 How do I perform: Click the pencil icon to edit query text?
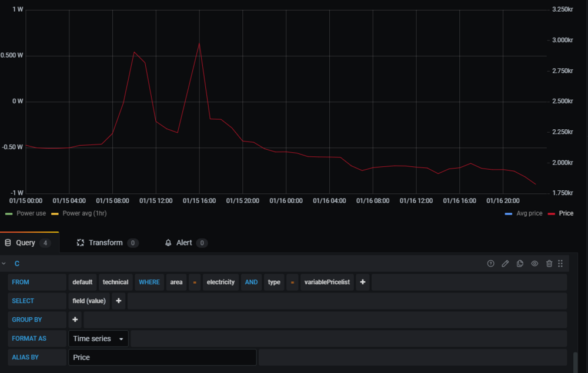505,264
